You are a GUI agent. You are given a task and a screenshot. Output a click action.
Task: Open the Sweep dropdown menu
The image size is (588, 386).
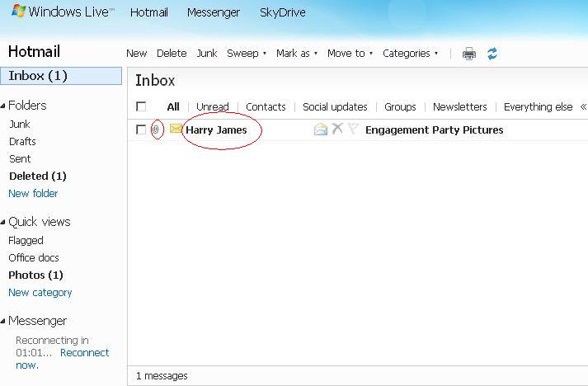pos(247,54)
